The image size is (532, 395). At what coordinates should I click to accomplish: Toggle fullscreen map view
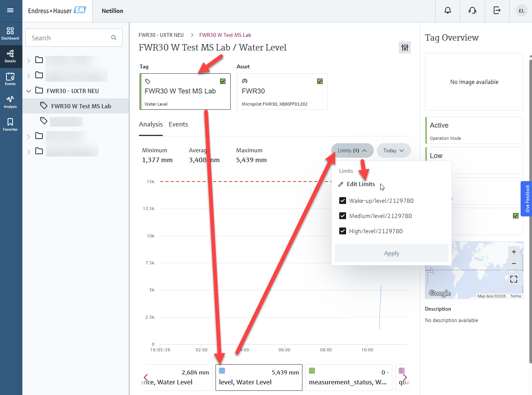(514, 279)
